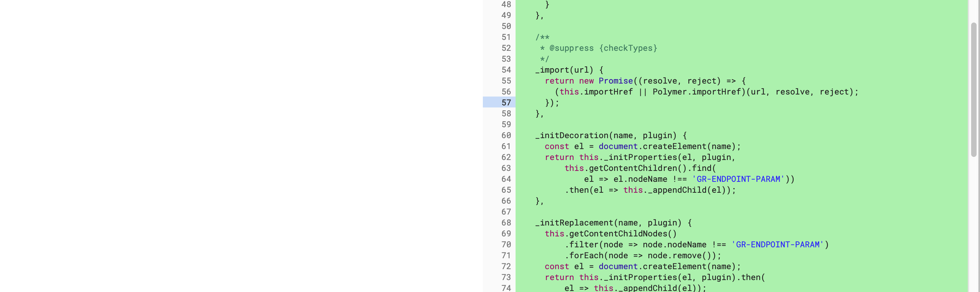Click line number 69

(506, 234)
